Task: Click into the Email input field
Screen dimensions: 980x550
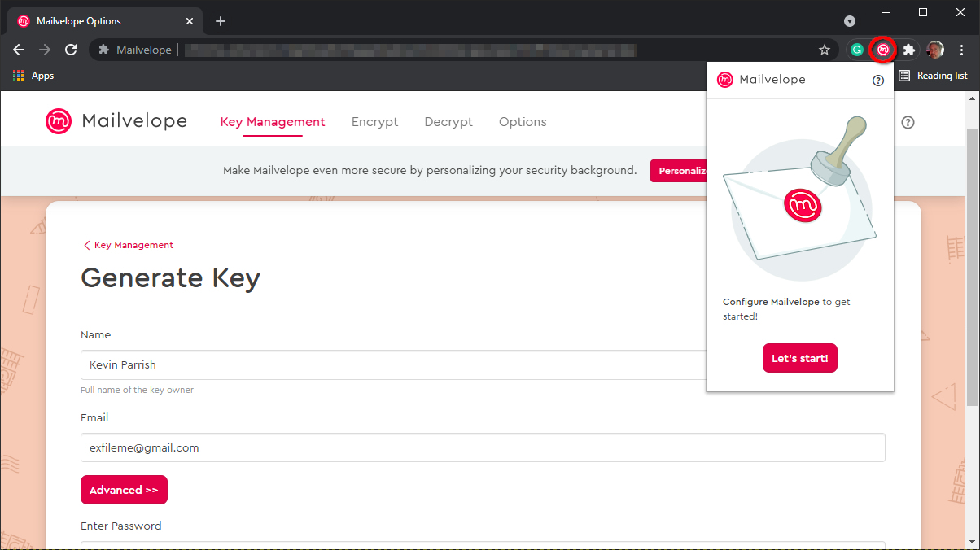Action: point(483,447)
